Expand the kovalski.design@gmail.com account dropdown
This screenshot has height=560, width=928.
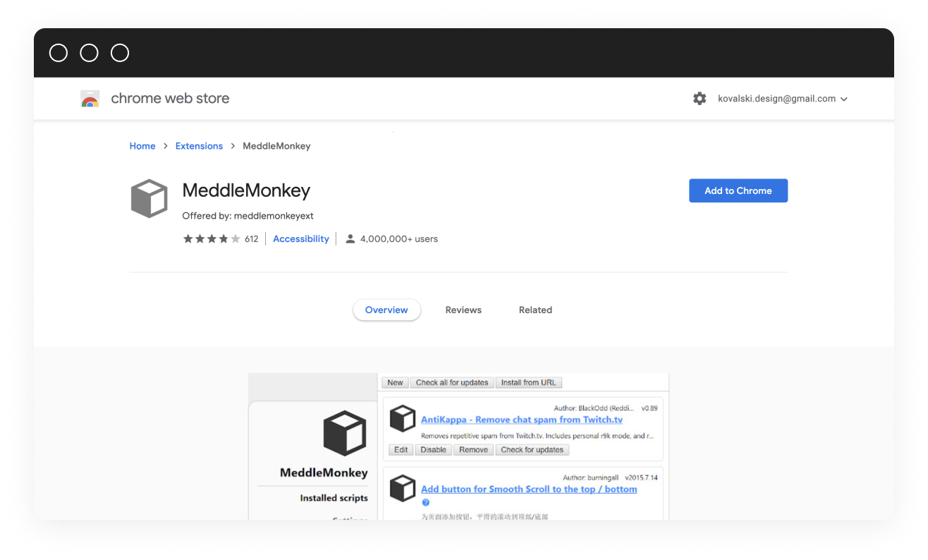click(x=783, y=99)
